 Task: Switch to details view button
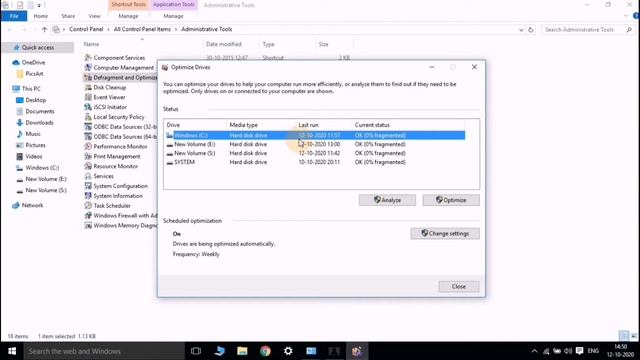624,336
